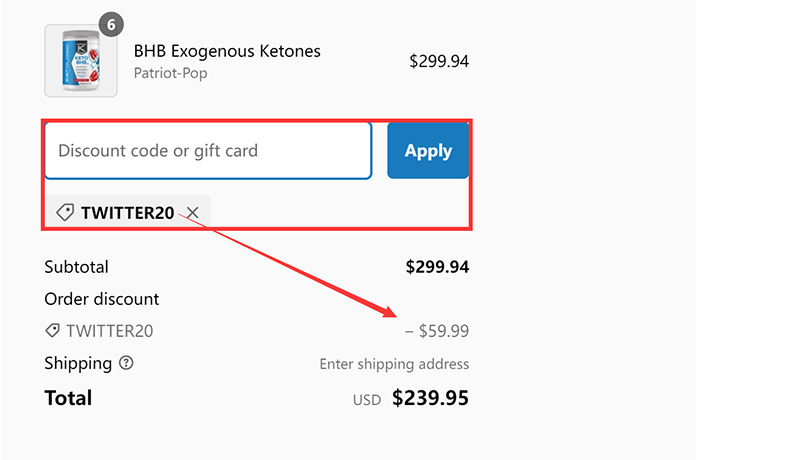This screenshot has height=460, width=800.
Task: Click the total amount $239.95
Action: [x=430, y=398]
